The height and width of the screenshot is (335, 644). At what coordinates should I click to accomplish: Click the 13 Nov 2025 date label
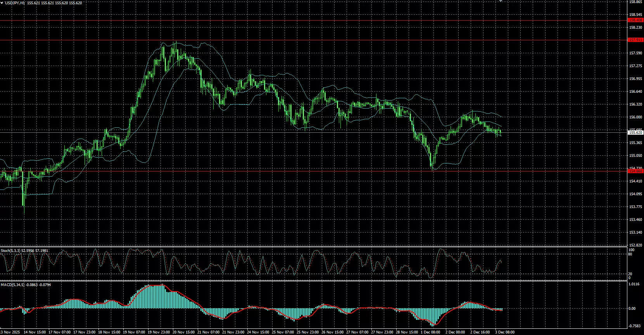(10, 332)
